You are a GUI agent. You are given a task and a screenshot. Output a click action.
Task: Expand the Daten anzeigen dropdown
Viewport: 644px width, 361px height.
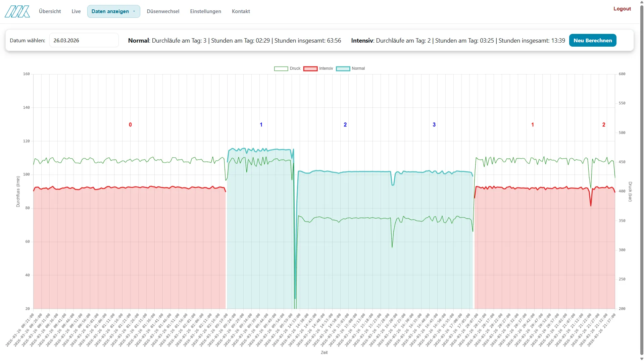114,11
